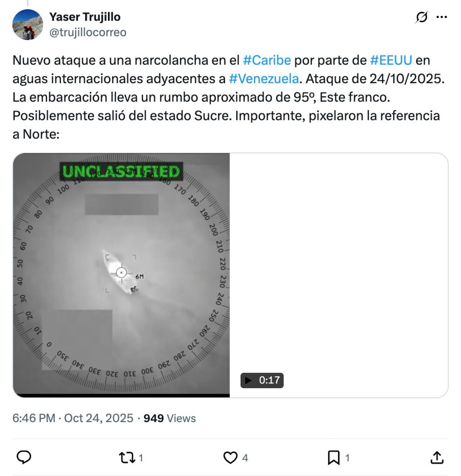Click the 949 Views count

click(x=170, y=418)
